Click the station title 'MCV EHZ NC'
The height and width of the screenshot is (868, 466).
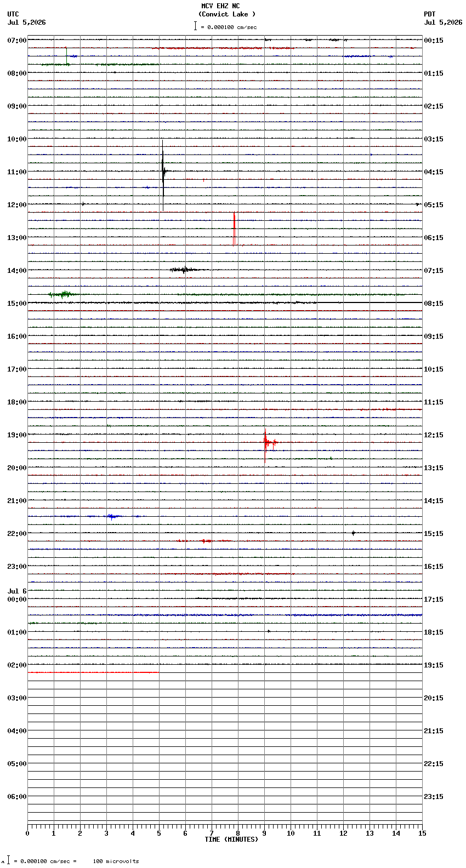pyautogui.click(x=220, y=6)
